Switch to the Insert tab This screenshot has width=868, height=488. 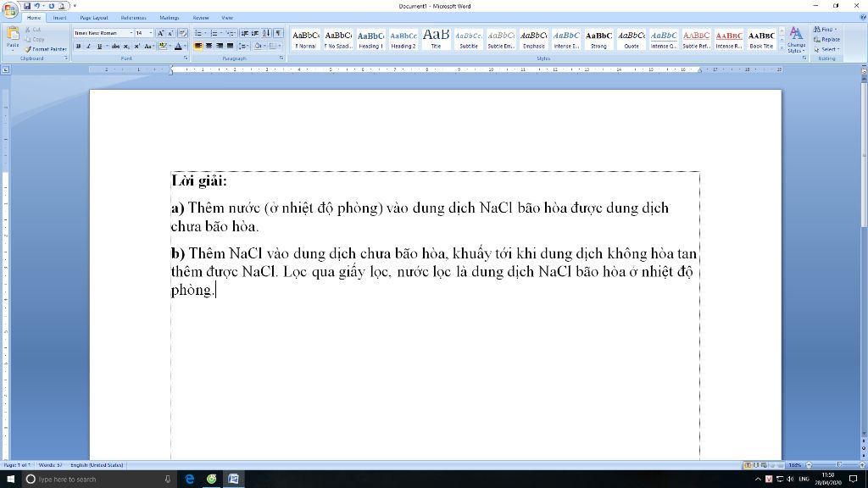click(60, 18)
